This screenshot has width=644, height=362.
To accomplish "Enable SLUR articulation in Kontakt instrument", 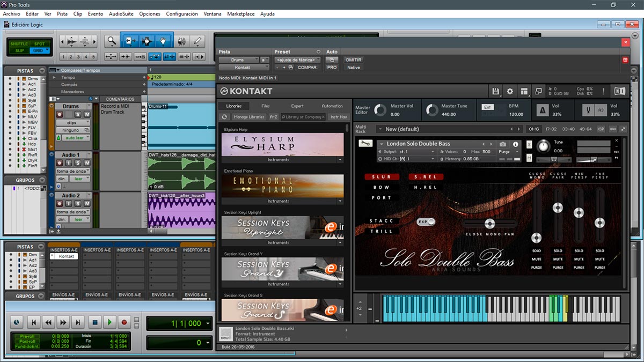I will (382, 176).
